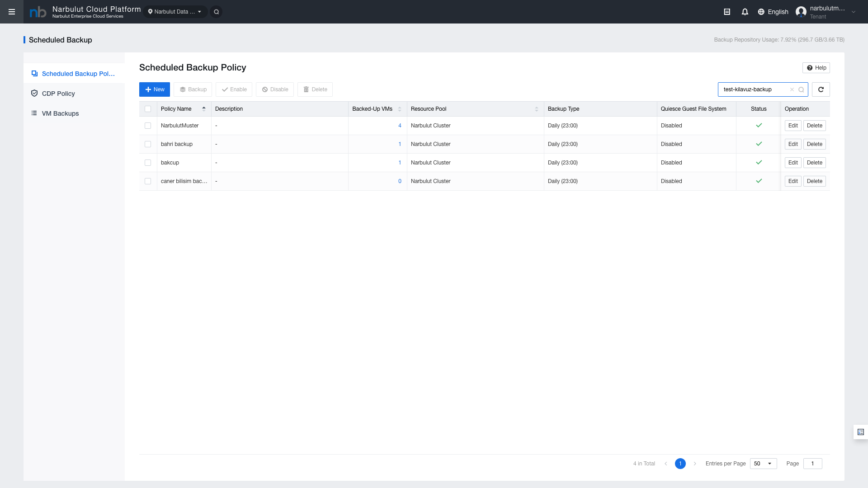Open Entries per Page dropdown
This screenshot has height=488, width=868.
(763, 464)
